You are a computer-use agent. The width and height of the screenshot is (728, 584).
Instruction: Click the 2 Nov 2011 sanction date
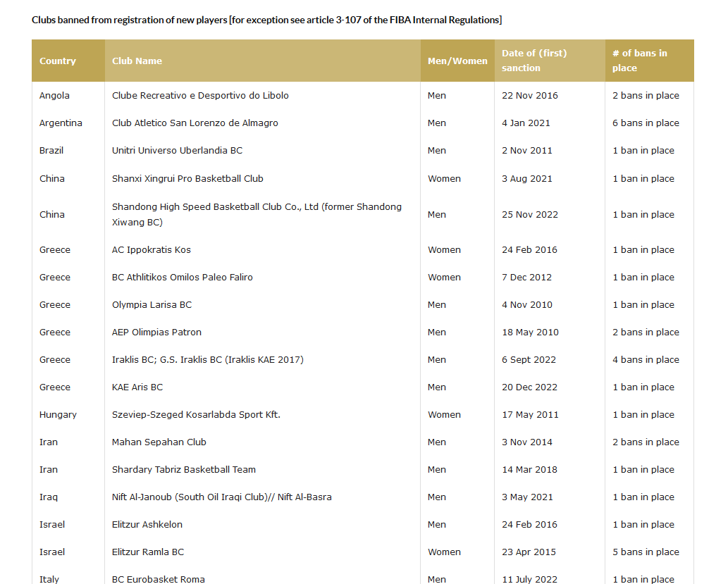[527, 151]
